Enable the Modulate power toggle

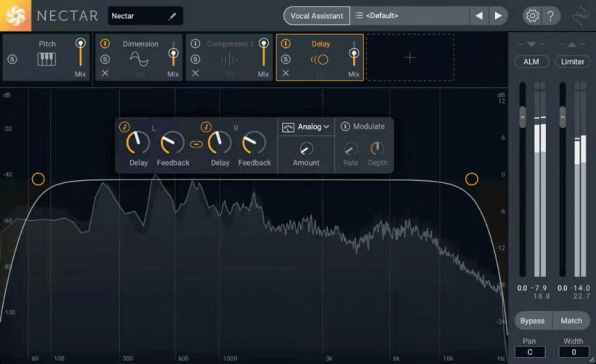click(345, 126)
